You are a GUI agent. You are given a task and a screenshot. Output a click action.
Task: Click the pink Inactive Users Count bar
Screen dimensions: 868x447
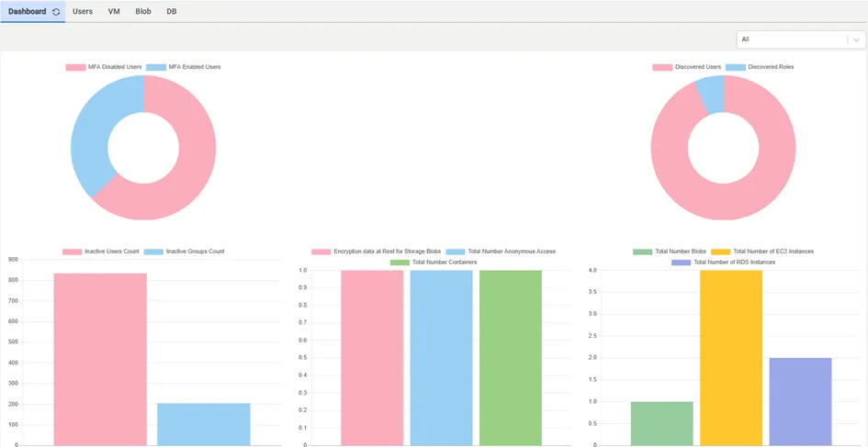click(x=100, y=359)
